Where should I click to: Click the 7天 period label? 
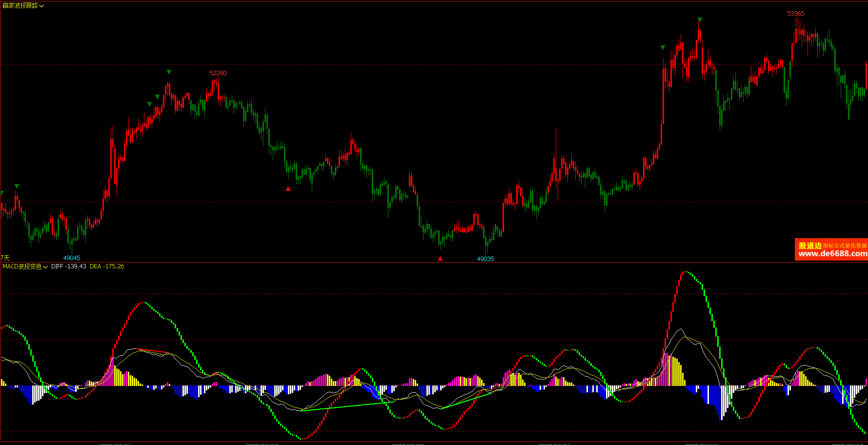[x=5, y=258]
